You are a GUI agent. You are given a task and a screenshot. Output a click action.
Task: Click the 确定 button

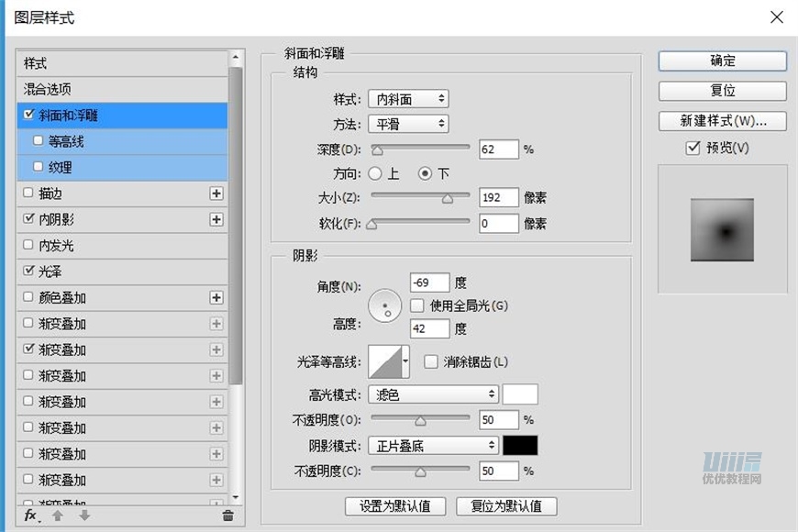[x=722, y=61]
